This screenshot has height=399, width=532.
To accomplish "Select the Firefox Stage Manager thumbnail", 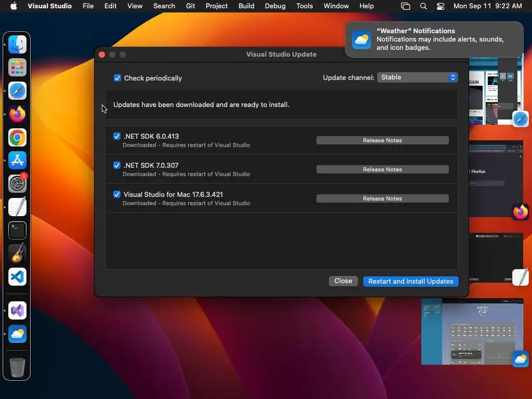I will coord(496,179).
